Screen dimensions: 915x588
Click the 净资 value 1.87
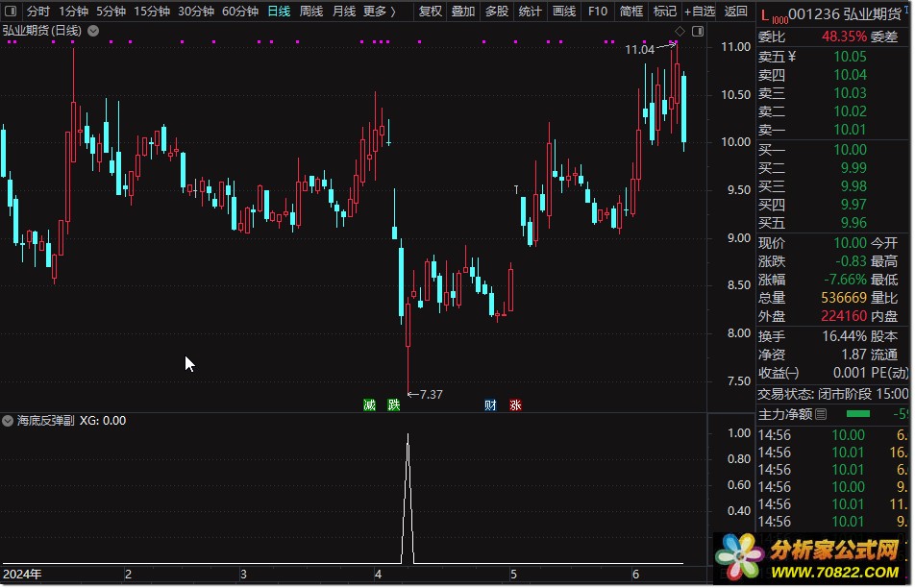853,355
